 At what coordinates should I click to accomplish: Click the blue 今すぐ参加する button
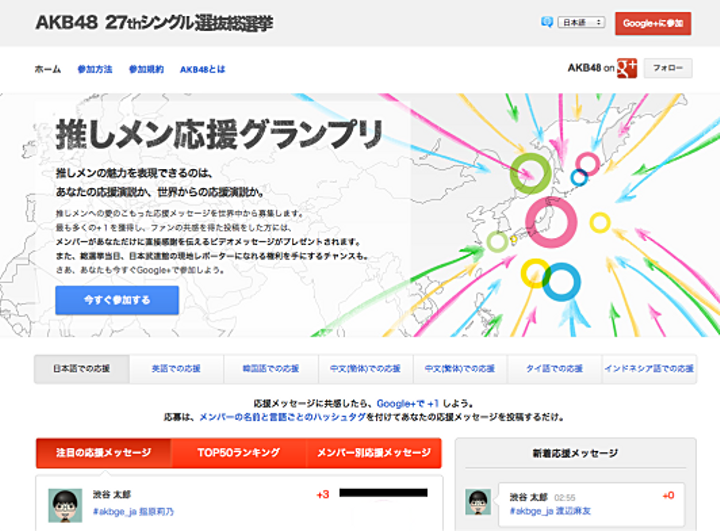pos(117,300)
